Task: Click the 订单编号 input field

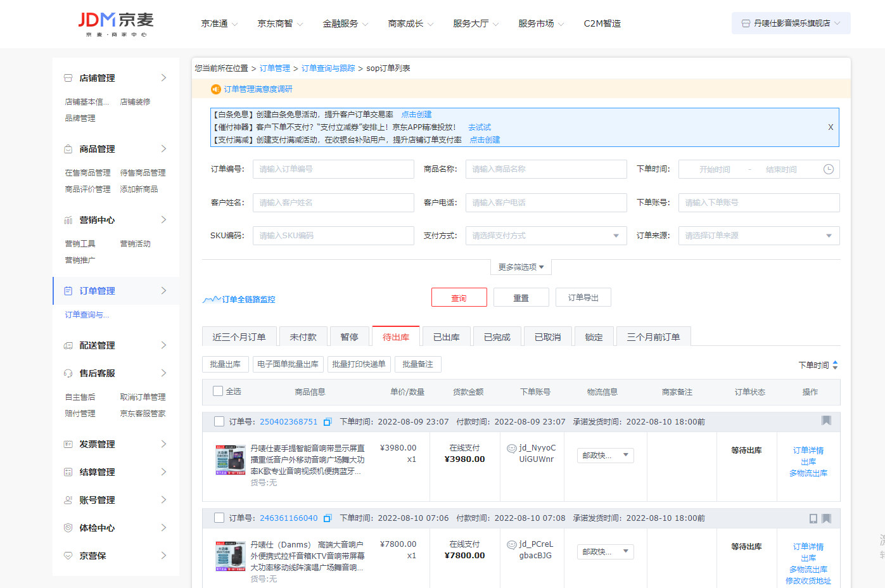Action: coord(333,169)
